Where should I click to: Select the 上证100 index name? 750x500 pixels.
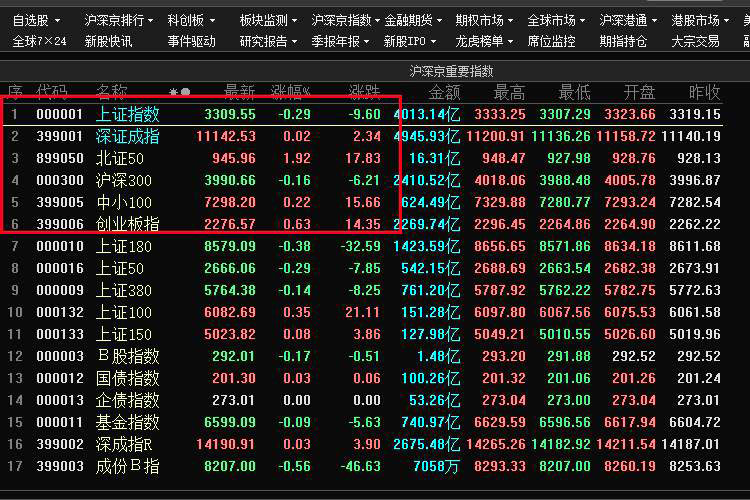123,312
